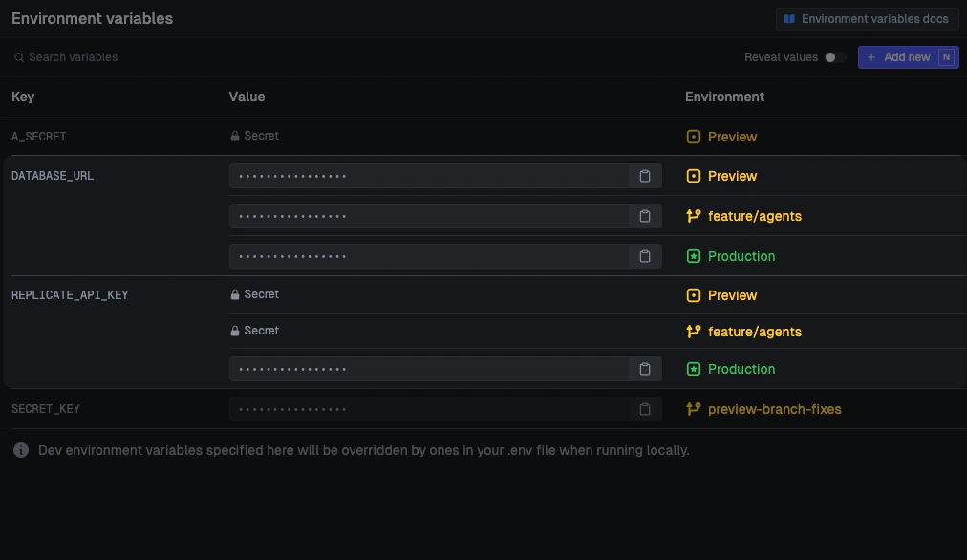This screenshot has height=560, width=967.
Task: Copy the DATABASE_URL feature/agents value
Action: coord(645,216)
